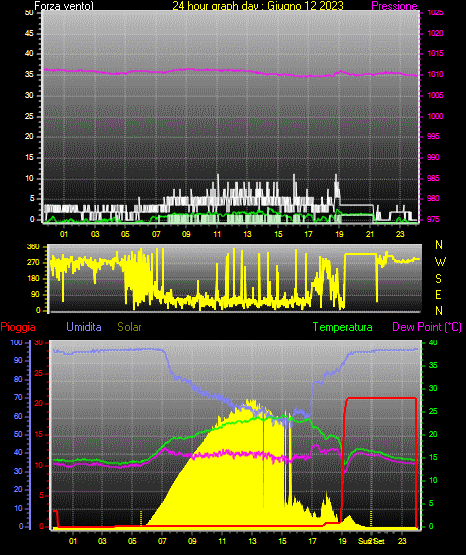Screen dimensions: 466x555
Task: Click the Pressione legend label
Action: (x=394, y=6)
